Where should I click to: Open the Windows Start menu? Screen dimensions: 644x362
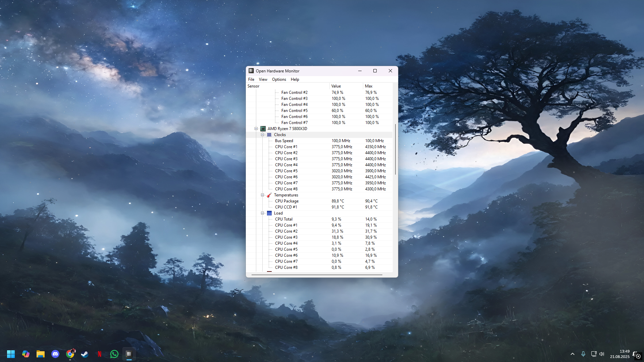pyautogui.click(x=11, y=354)
